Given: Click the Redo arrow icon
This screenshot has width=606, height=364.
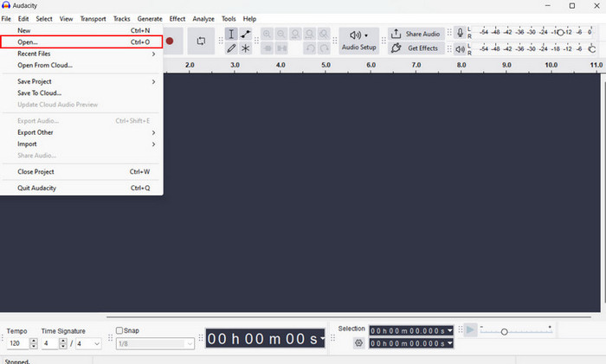Looking at the screenshot, I should 324,48.
